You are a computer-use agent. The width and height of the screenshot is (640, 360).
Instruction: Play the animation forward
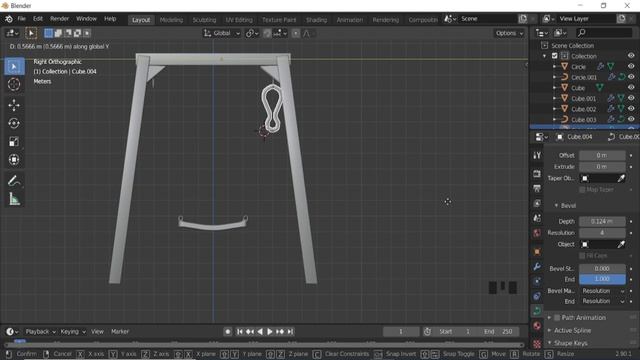pos(269,332)
